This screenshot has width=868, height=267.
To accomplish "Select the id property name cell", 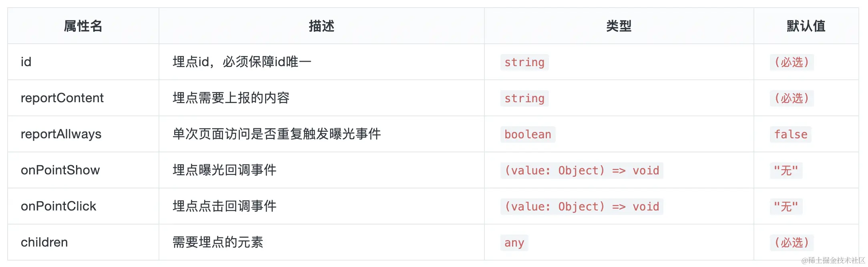I will pyautogui.click(x=26, y=62).
